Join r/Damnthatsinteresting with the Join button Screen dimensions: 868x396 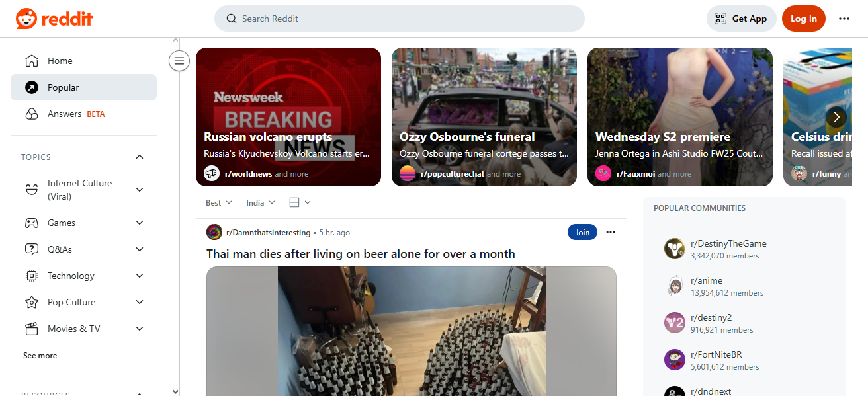coord(582,232)
